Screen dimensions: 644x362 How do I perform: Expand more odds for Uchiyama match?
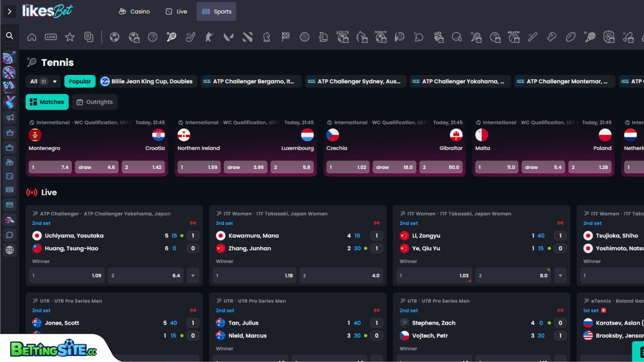[193, 275]
